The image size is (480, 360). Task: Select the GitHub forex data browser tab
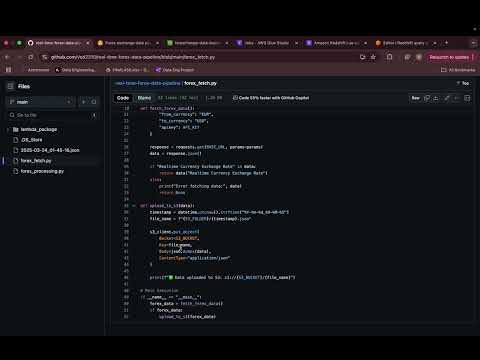click(58, 43)
